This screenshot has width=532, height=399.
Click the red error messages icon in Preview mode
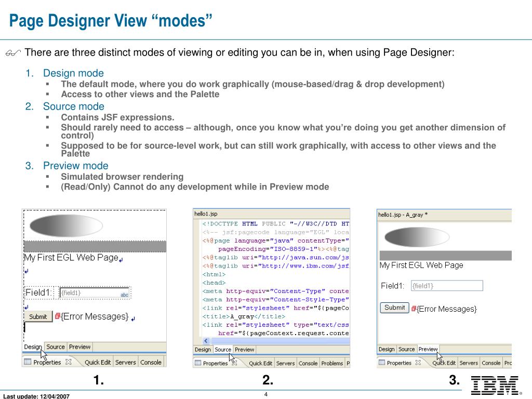[414, 309]
